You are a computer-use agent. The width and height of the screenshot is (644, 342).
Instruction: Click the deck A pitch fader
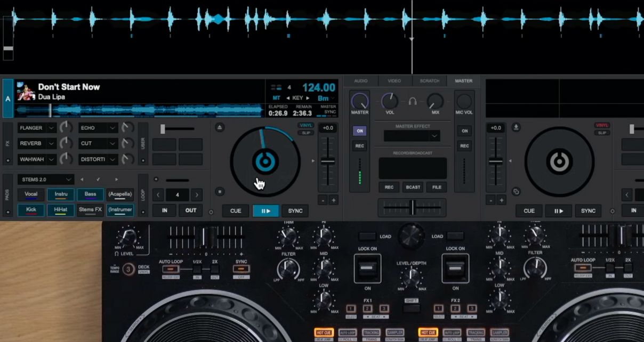click(x=328, y=161)
